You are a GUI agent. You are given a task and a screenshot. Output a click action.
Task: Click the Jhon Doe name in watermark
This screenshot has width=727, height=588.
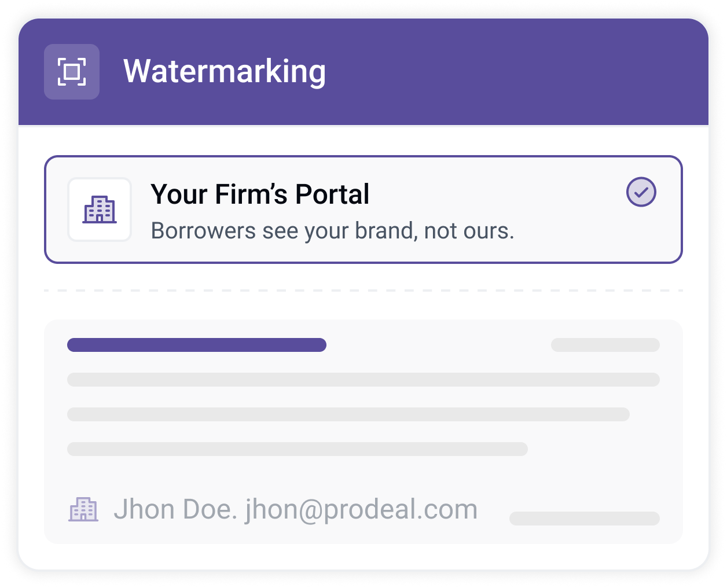175,510
